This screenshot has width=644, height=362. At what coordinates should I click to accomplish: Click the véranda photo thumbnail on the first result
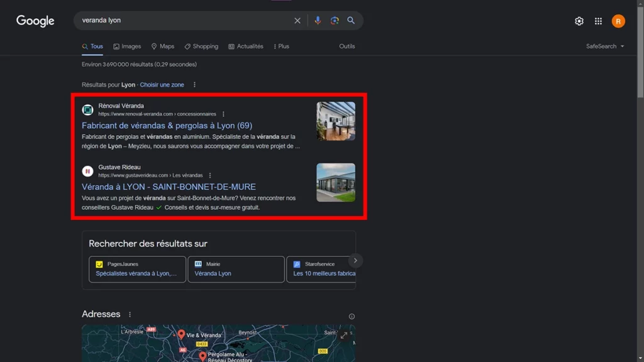point(335,121)
